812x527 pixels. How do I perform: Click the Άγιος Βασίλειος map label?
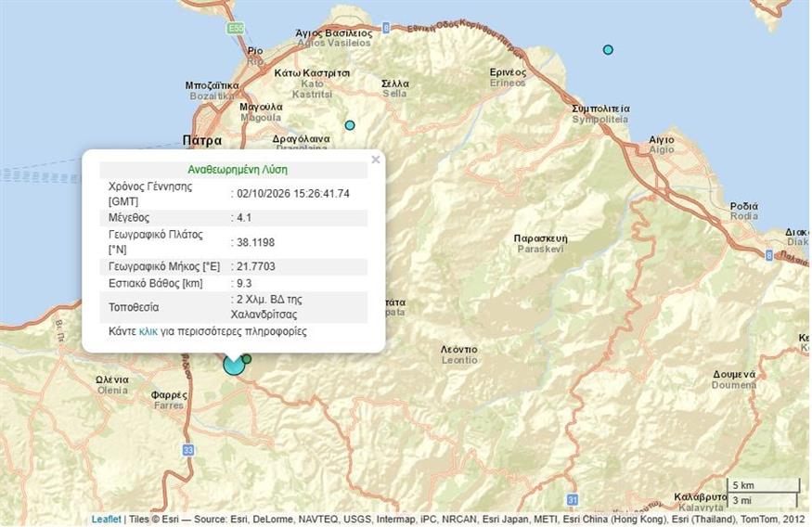click(334, 33)
